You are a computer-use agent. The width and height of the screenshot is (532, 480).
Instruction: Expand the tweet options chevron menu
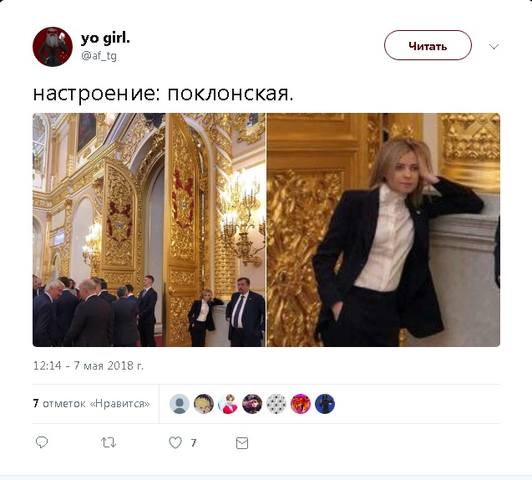coord(494,46)
